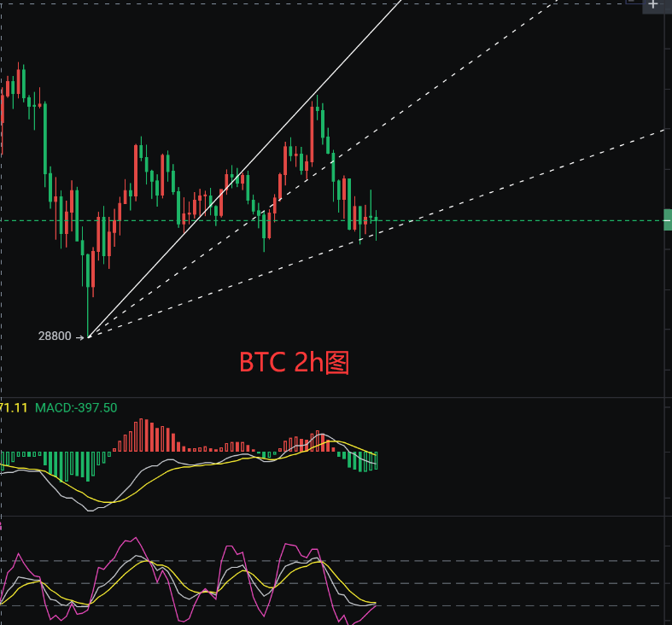Click the red BTC 2h图 caption

tap(294, 363)
